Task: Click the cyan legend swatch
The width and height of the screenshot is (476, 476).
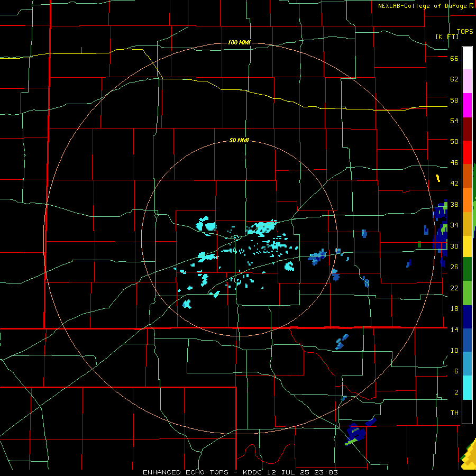Action: pos(467,388)
